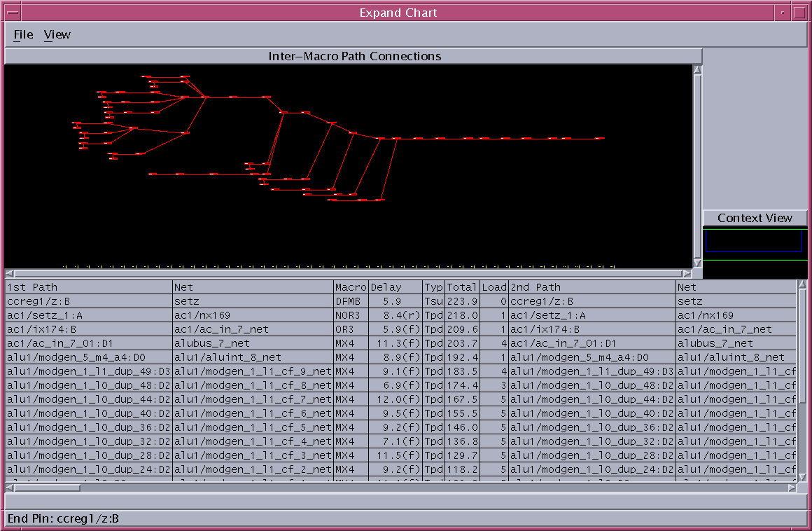Click the blue rectangle in Context View
The image size is (812, 531).
753,240
